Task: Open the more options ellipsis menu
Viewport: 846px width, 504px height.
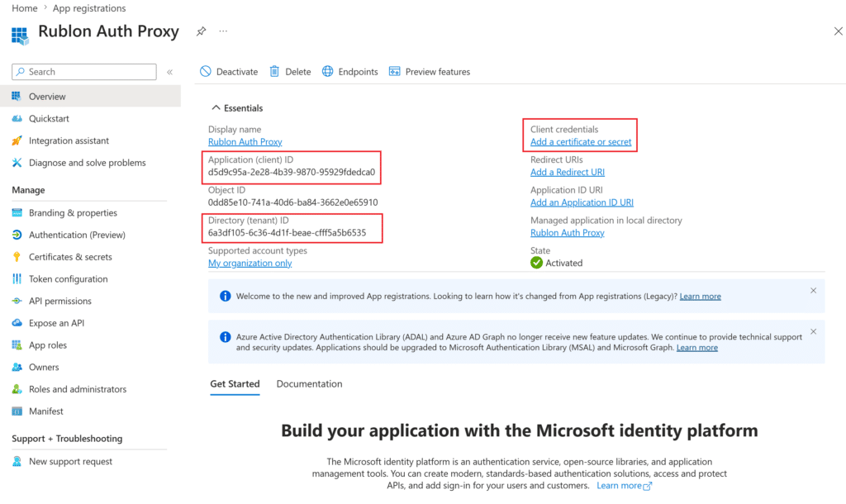Action: 223,31
